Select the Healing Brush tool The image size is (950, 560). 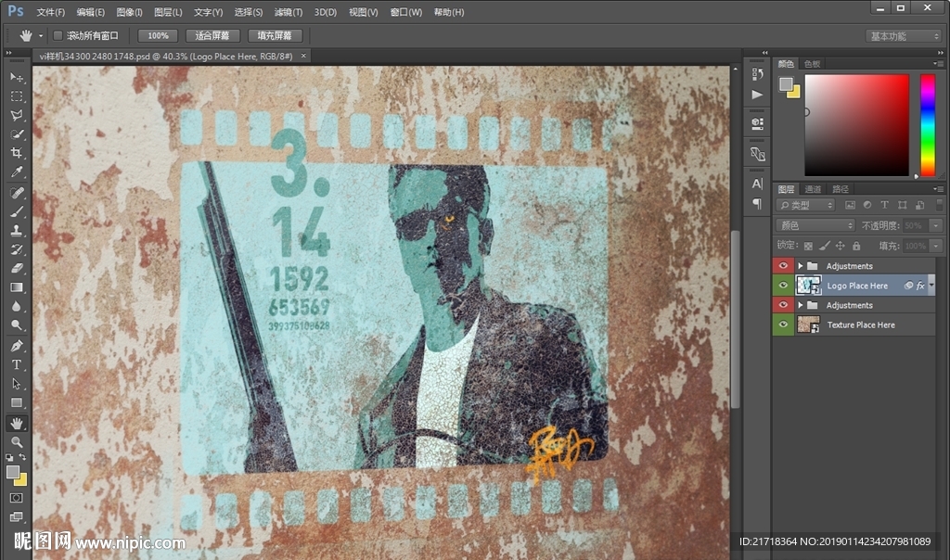point(17,193)
